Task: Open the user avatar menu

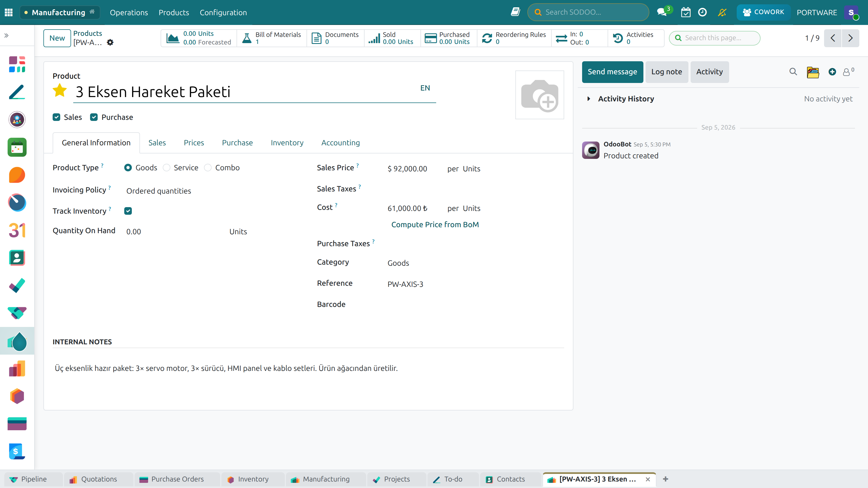Action: click(851, 12)
